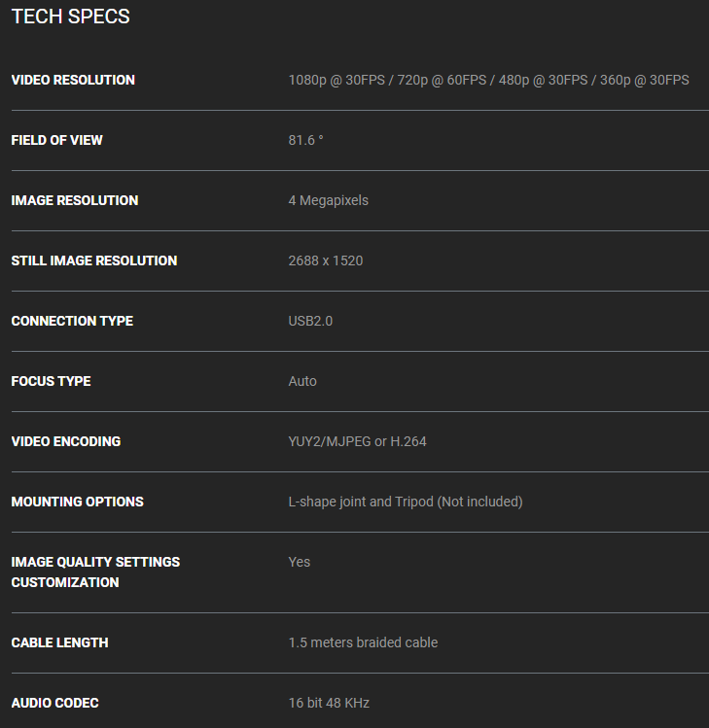Click the VIDEO RESOLUTION label
Image resolution: width=709 pixels, height=728 pixels.
click(73, 80)
